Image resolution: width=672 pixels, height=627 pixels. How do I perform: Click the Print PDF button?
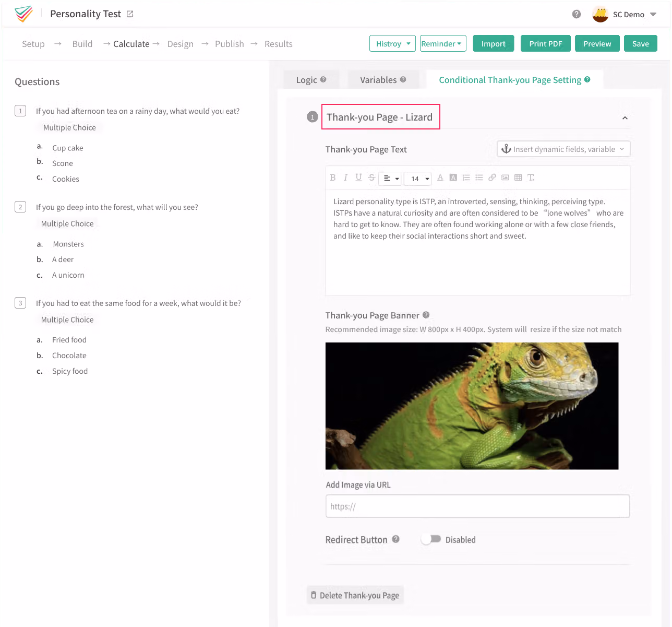click(x=546, y=44)
